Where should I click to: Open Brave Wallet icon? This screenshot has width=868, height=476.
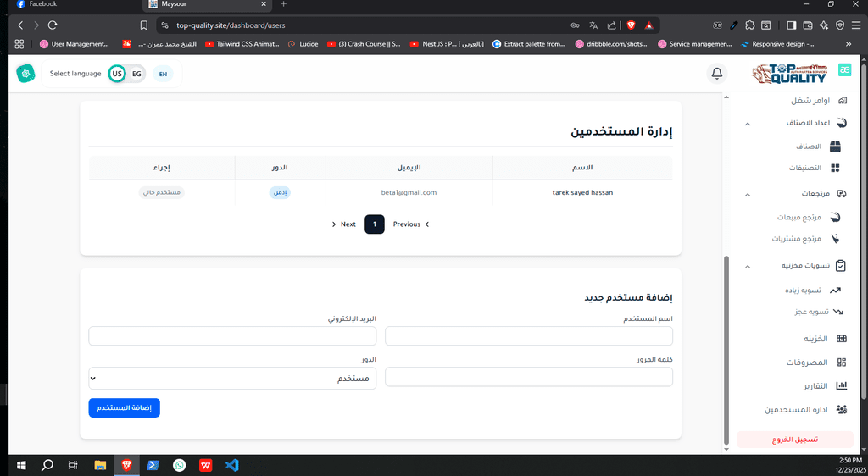pos(808,25)
